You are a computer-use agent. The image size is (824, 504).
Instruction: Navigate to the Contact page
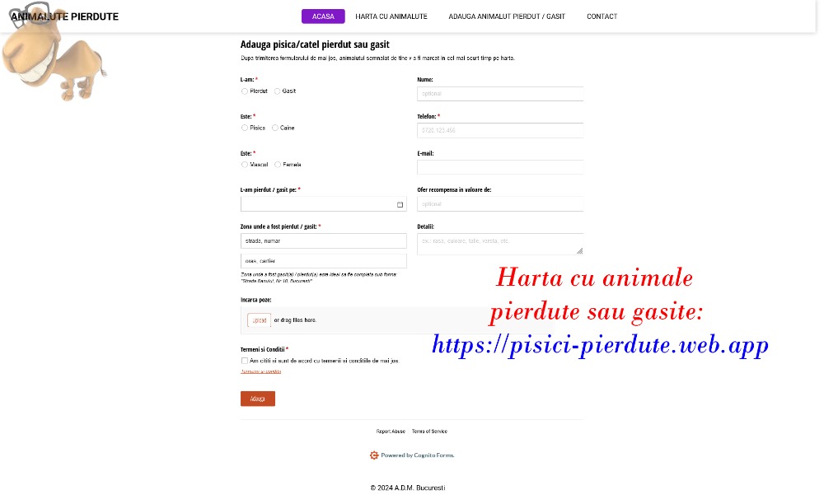point(602,16)
